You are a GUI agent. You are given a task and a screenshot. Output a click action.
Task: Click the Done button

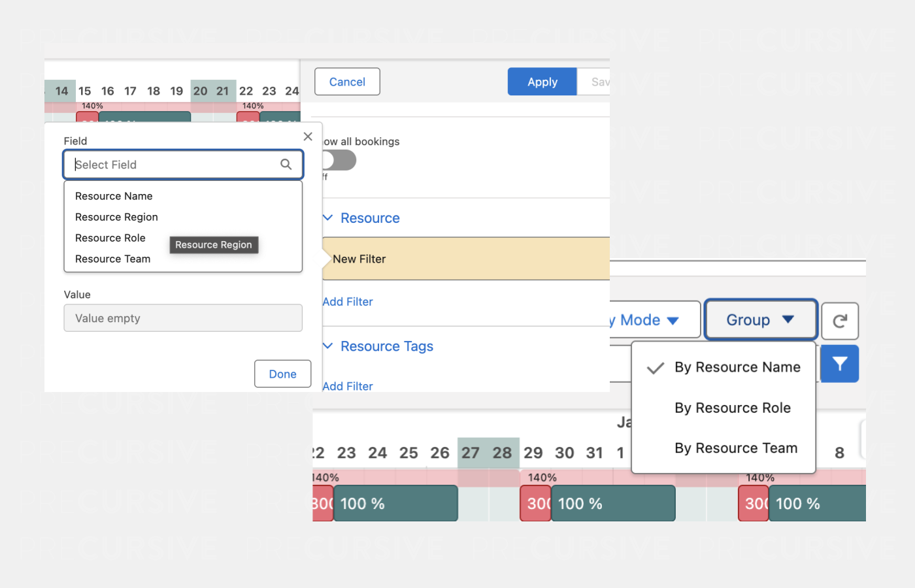tap(282, 374)
